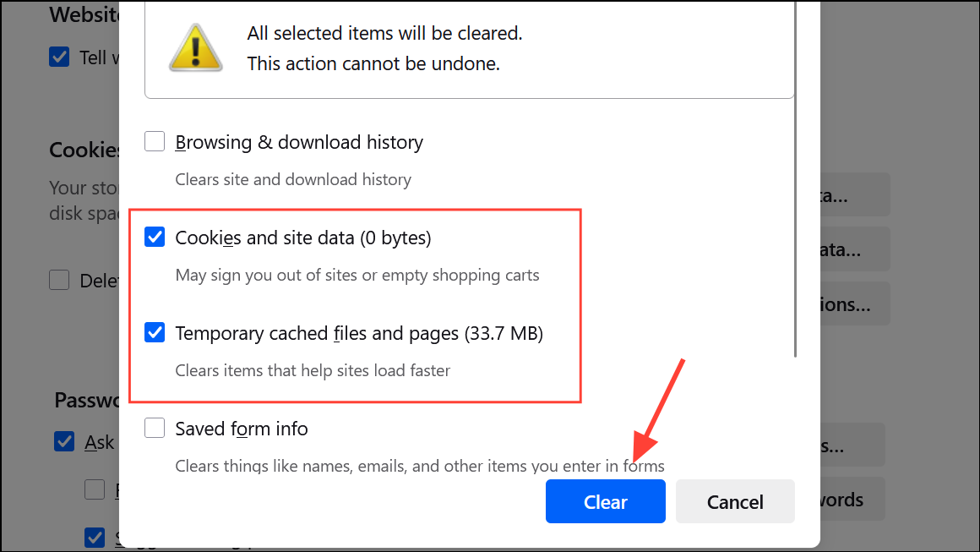
Task: Uncheck the Cookies and site data checkbox
Action: pyautogui.click(x=155, y=238)
